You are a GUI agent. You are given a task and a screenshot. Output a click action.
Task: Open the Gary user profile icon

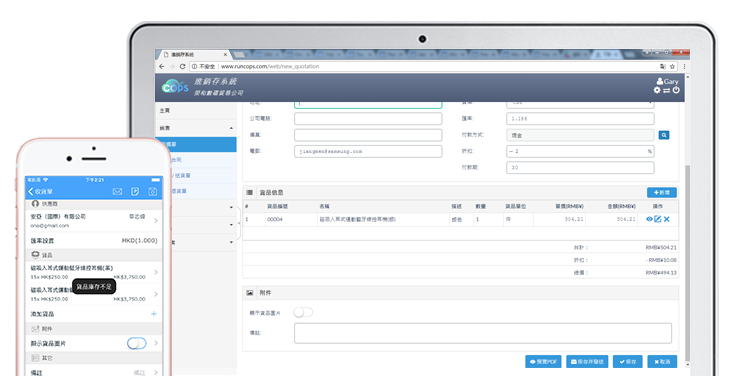[660, 81]
